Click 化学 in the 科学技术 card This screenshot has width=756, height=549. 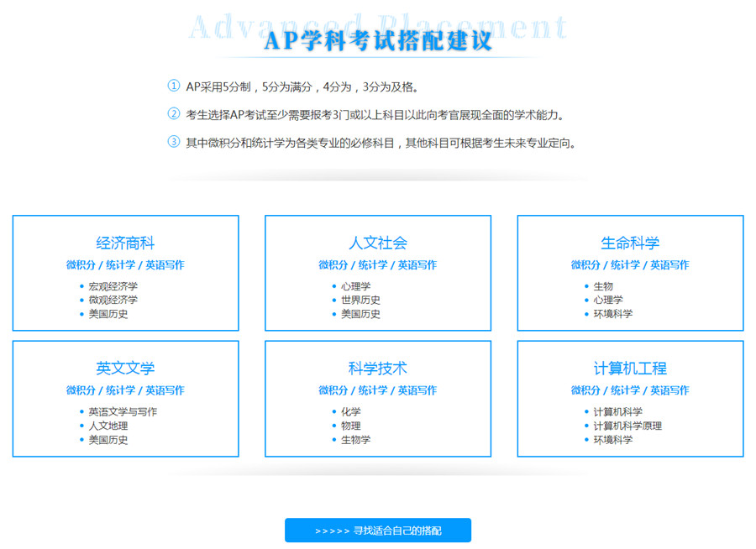[350, 412]
